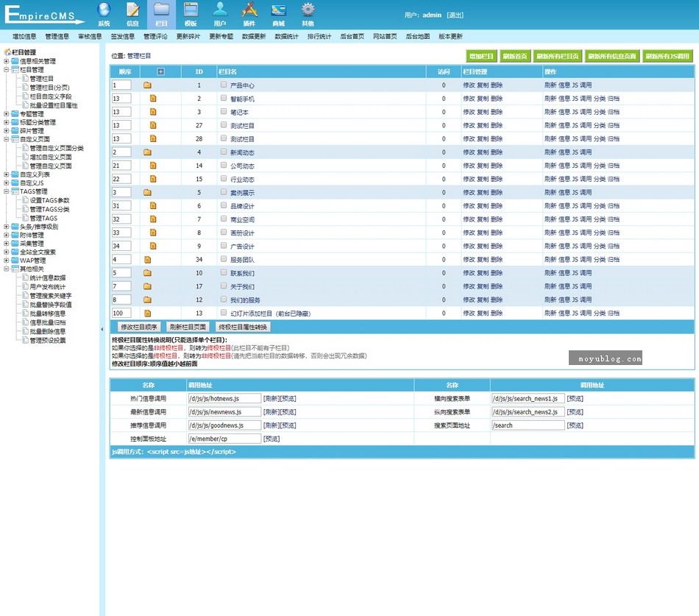Viewport: 699px width, 616px height.
Task: Check the 笔记本 checkbox
Action: [224, 112]
